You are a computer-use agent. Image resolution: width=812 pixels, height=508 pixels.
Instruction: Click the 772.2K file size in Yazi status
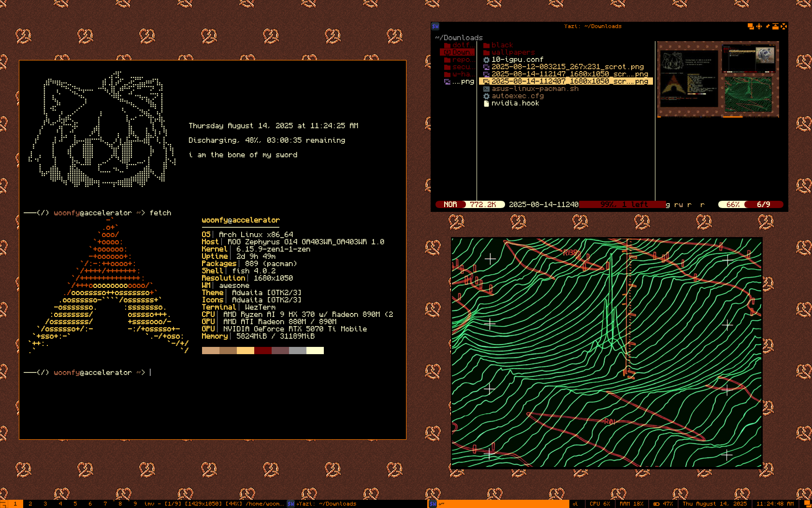[x=483, y=205]
